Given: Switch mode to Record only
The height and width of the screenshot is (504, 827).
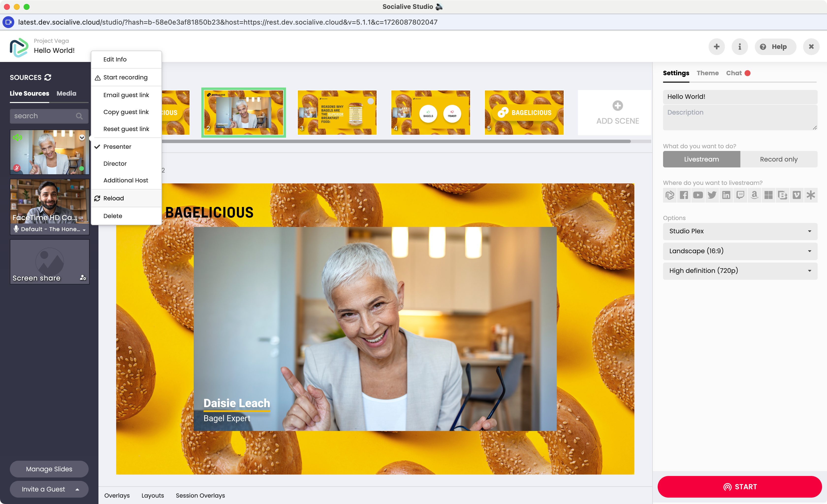Looking at the screenshot, I should (778, 159).
